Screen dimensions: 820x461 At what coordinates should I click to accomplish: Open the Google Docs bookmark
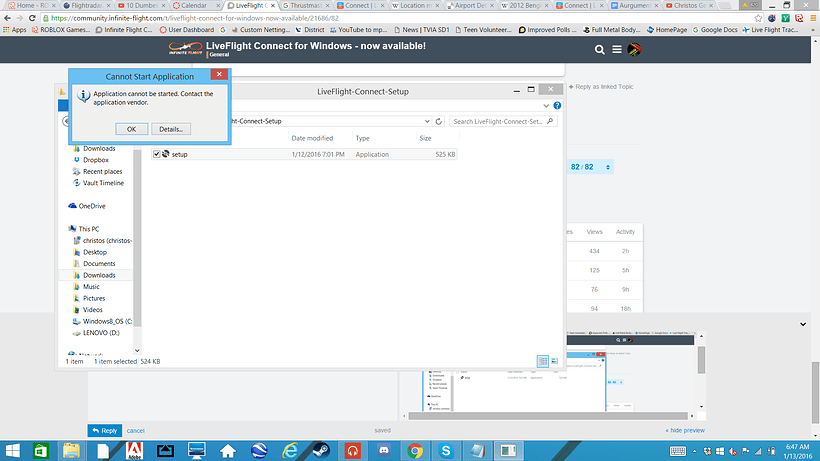pyautogui.click(x=715, y=30)
